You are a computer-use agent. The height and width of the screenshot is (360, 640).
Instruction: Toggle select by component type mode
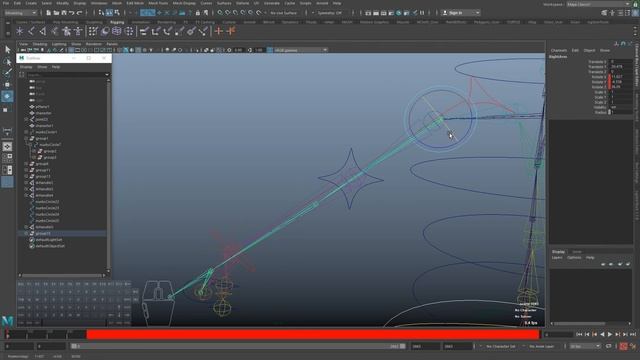pyautogui.click(x=117, y=13)
